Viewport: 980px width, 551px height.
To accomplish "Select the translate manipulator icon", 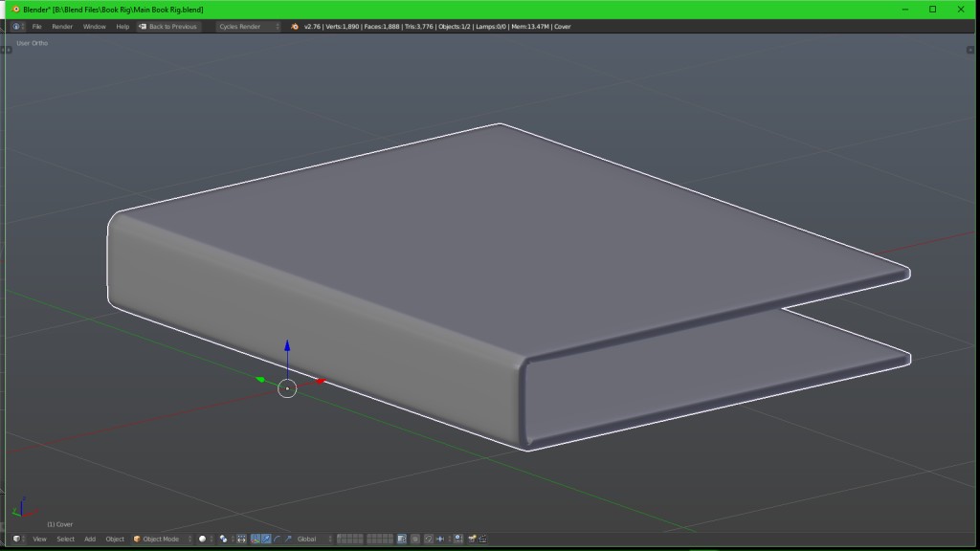I will pyautogui.click(x=266, y=539).
